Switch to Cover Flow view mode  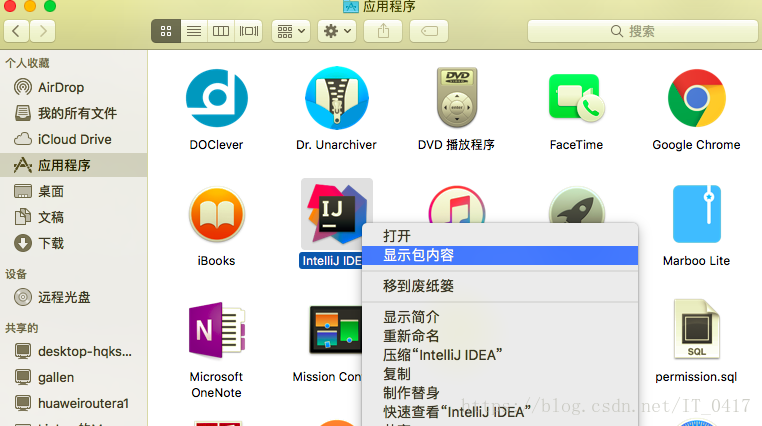(x=249, y=31)
